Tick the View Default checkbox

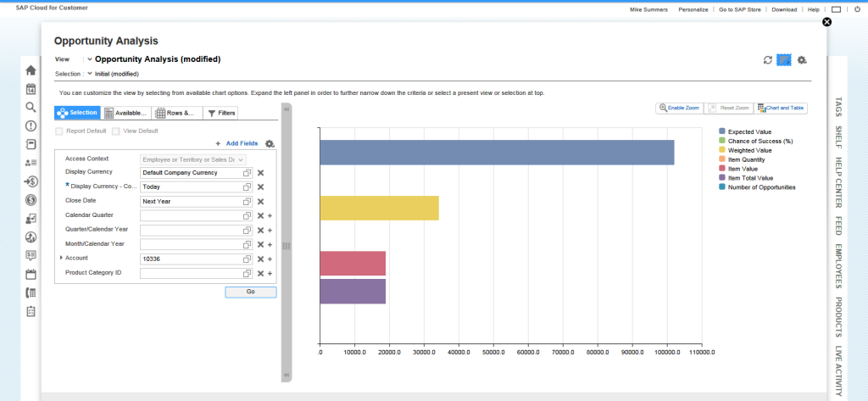tap(115, 131)
